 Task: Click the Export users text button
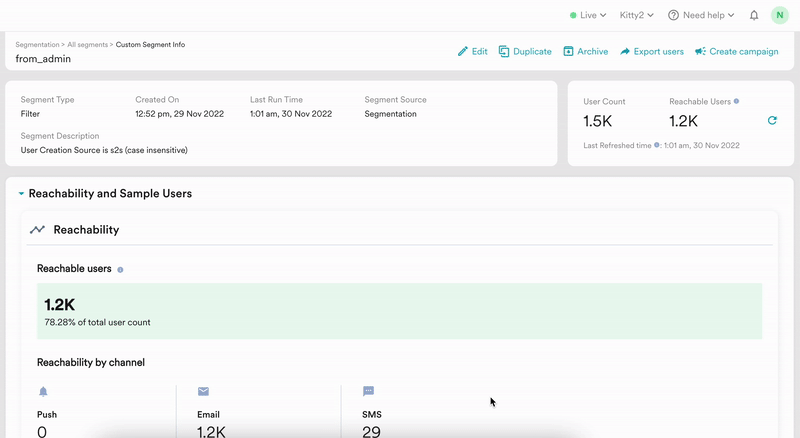658,52
